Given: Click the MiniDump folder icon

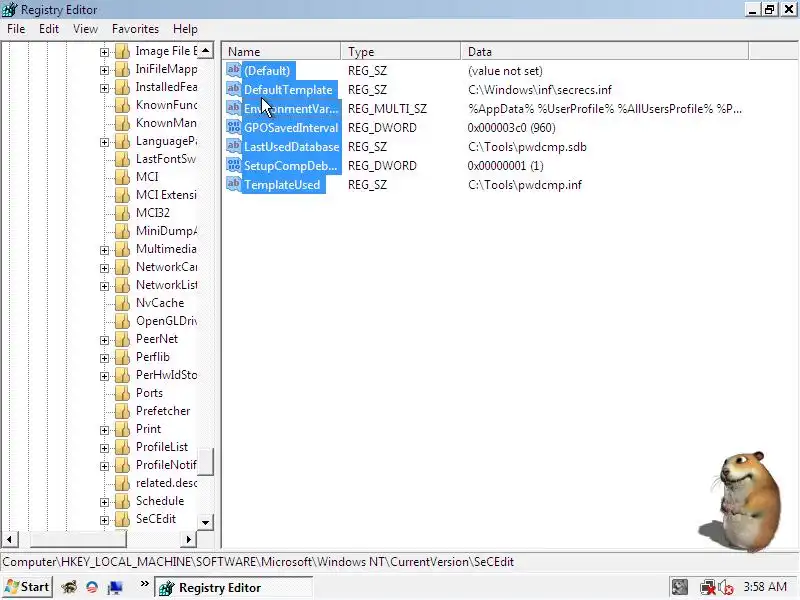Looking at the screenshot, I should click(x=122, y=231).
